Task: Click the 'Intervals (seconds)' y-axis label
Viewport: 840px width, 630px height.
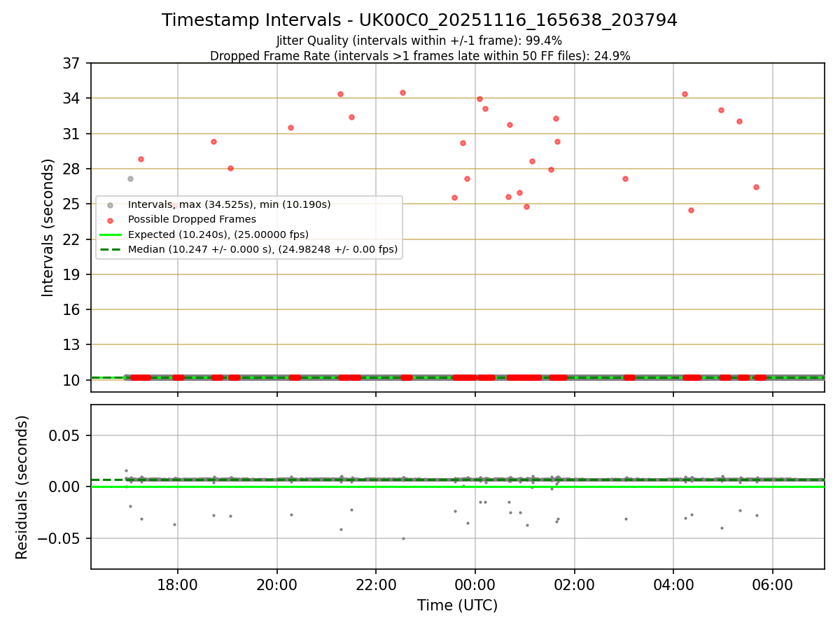Action: 48,227
